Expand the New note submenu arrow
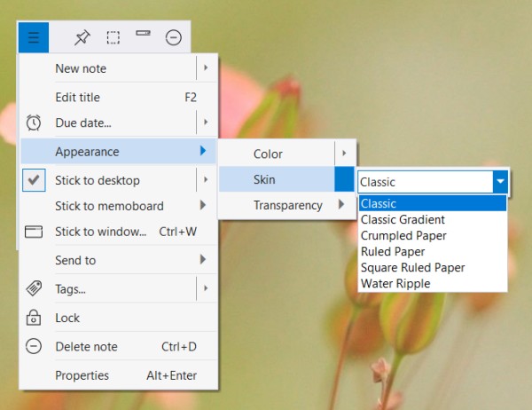532x410 pixels. 206,68
